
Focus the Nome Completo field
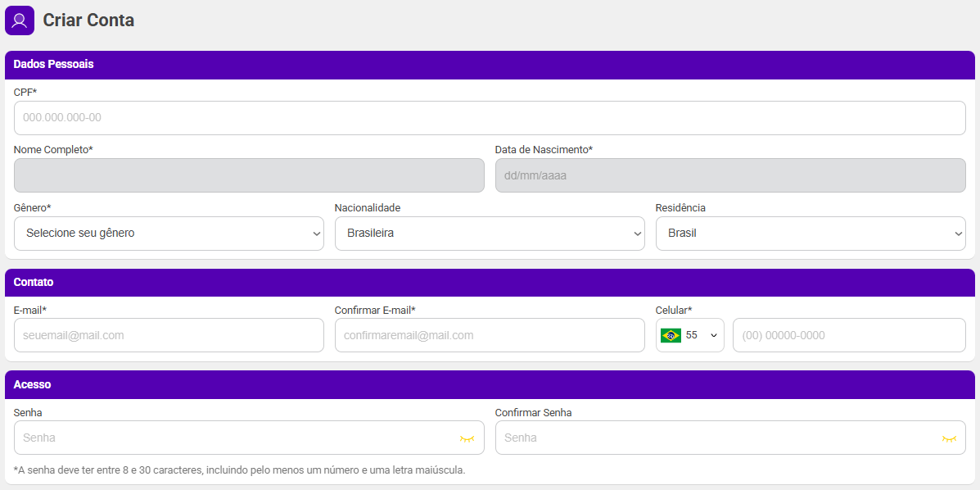tap(249, 175)
